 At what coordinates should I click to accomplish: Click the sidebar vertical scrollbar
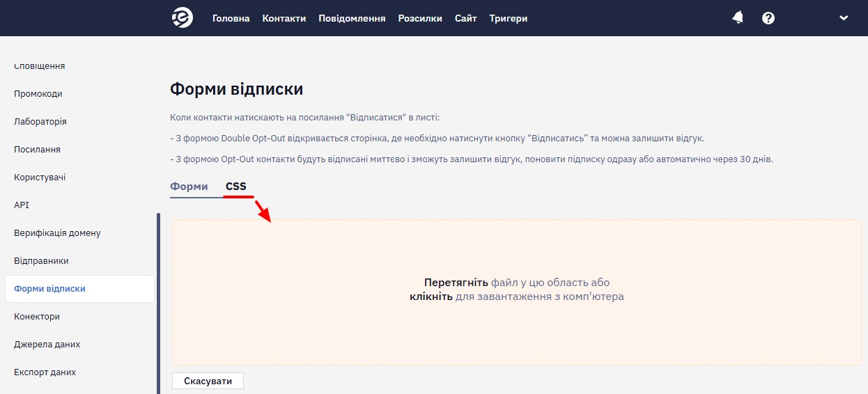click(x=158, y=304)
